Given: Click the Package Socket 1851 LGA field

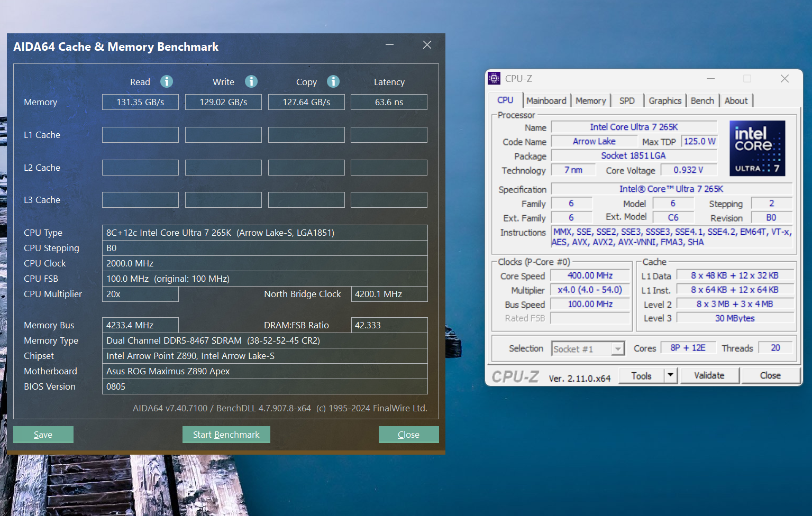Looking at the screenshot, I should [x=634, y=155].
